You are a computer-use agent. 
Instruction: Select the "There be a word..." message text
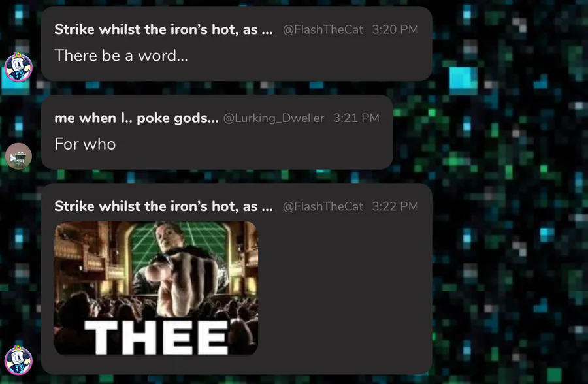121,56
